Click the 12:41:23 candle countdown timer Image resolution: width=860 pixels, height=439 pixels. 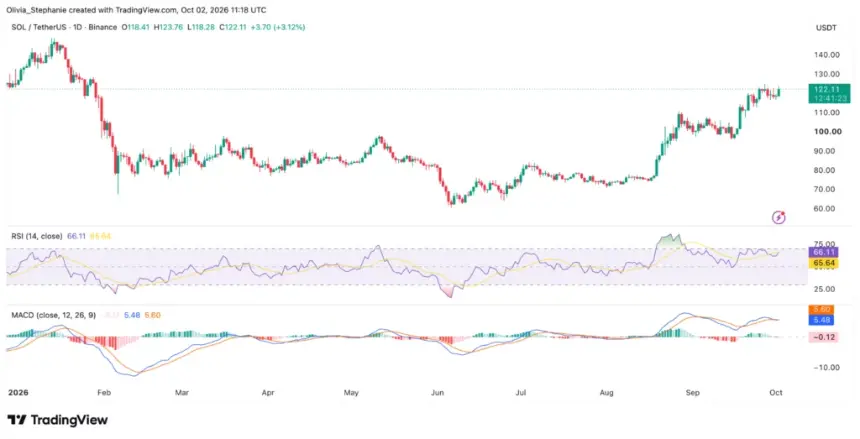tap(829, 98)
